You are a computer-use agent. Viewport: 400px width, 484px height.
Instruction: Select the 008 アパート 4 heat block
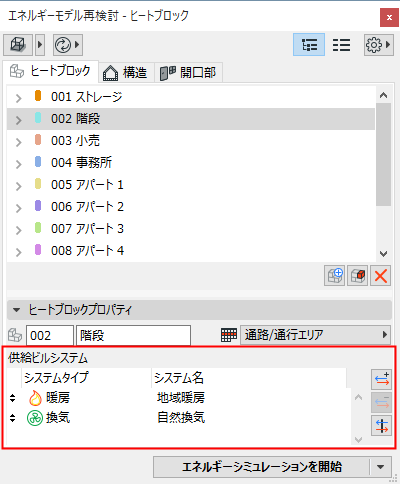tap(191, 251)
